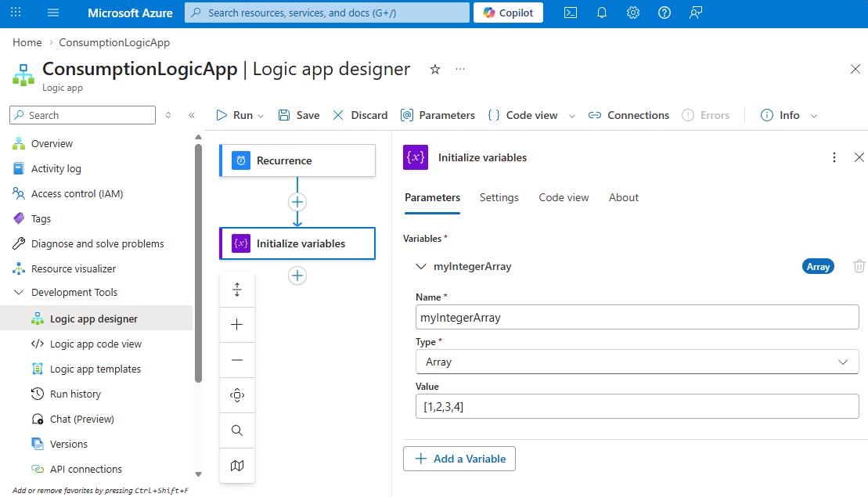Run the logic app workflow
Image resolution: width=868 pixels, height=497 pixels.
click(235, 115)
